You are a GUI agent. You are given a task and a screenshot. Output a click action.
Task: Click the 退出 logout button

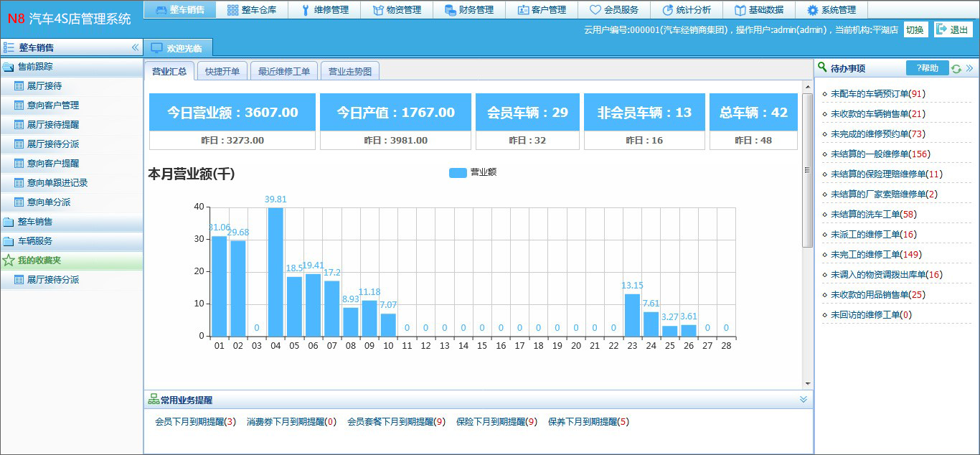pos(953,29)
